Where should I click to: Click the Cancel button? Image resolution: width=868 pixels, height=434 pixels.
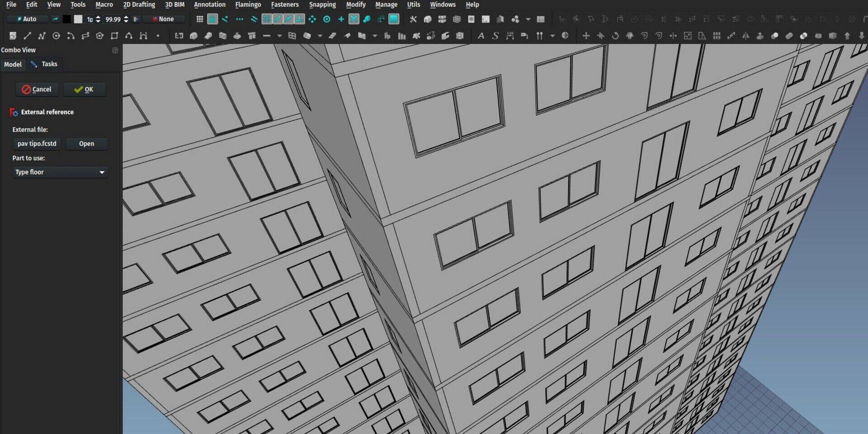tap(37, 89)
